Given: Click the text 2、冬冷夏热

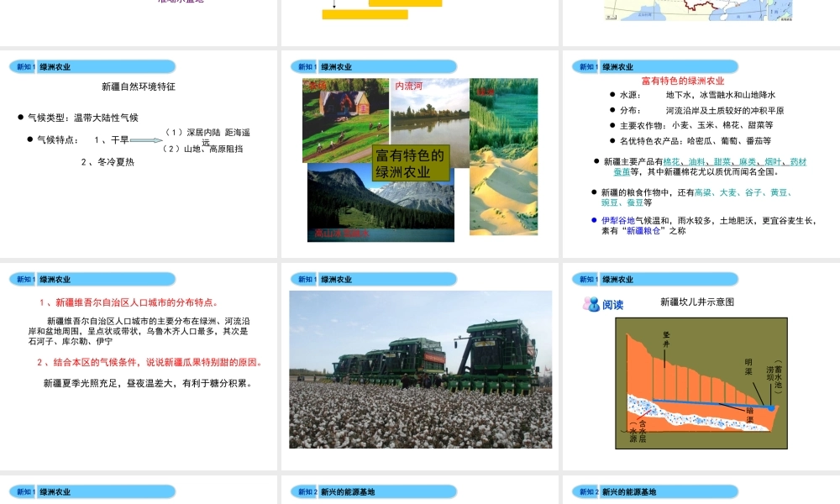Looking at the screenshot, I should pyautogui.click(x=108, y=162).
